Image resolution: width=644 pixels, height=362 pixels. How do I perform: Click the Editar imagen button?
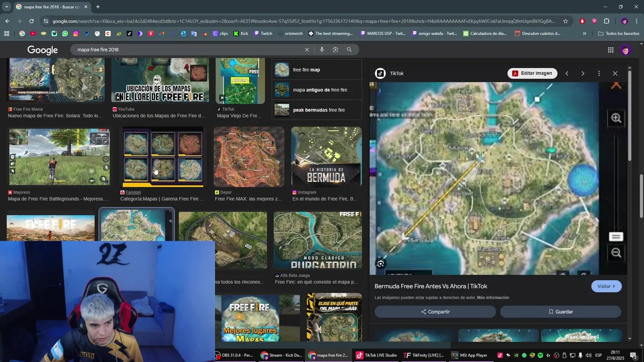(532, 73)
